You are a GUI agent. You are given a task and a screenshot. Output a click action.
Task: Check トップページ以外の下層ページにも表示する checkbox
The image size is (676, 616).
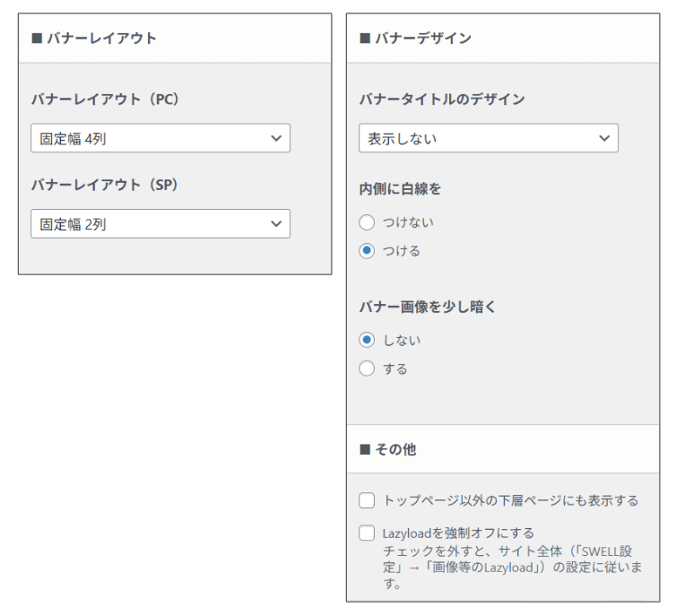click(367, 500)
